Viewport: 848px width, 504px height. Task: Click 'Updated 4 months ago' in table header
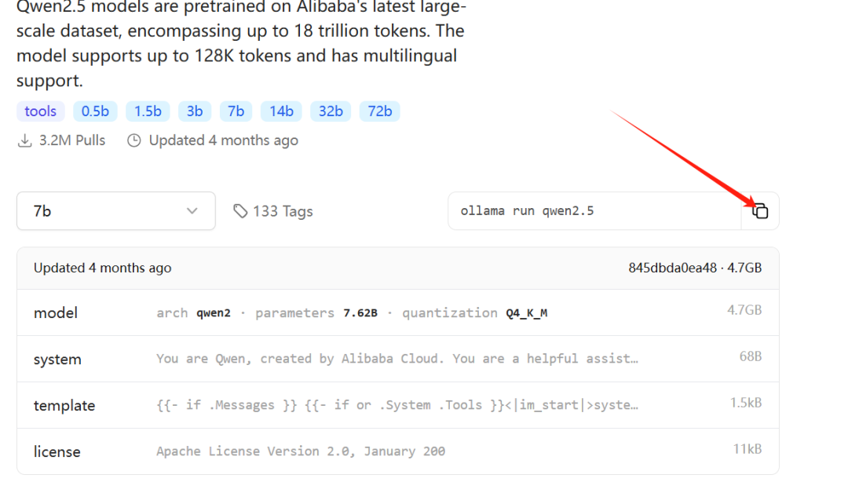pyautogui.click(x=103, y=268)
